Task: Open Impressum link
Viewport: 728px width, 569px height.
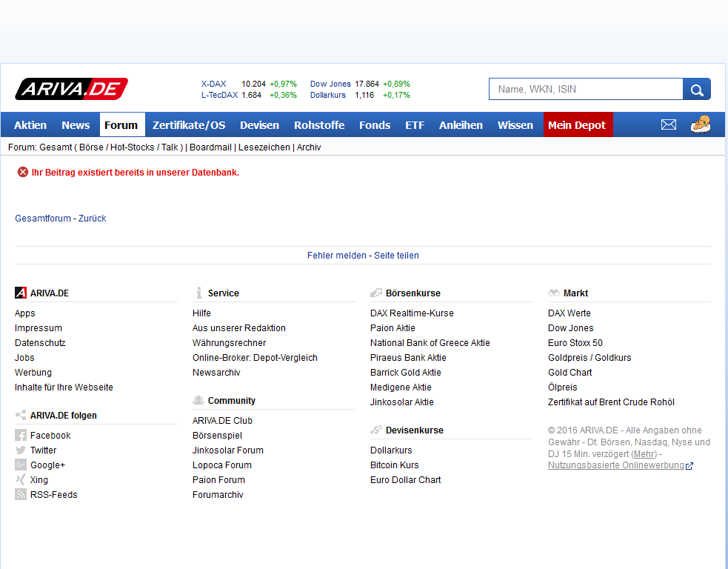Action: (38, 328)
